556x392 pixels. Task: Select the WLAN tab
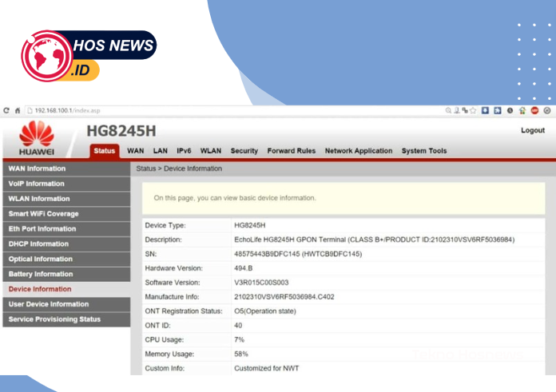point(211,151)
